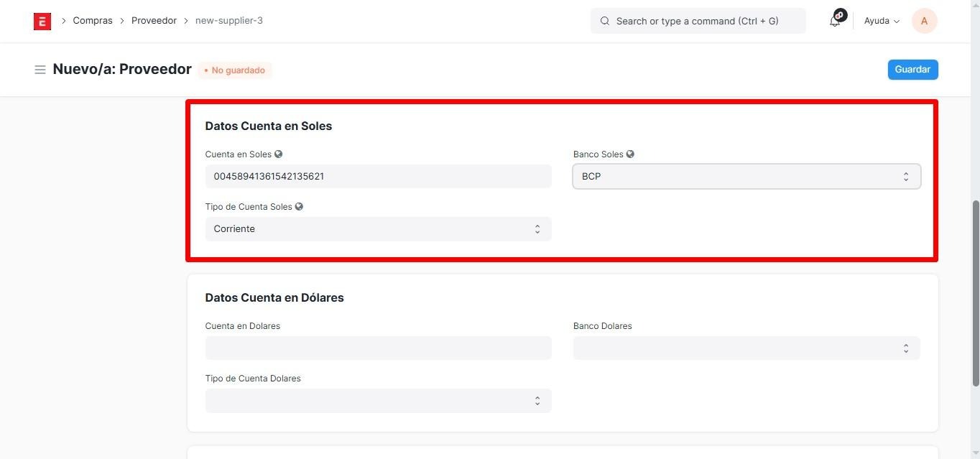Focus the Cuenta en Dolares input field
This screenshot has height=459, width=980.
point(378,348)
